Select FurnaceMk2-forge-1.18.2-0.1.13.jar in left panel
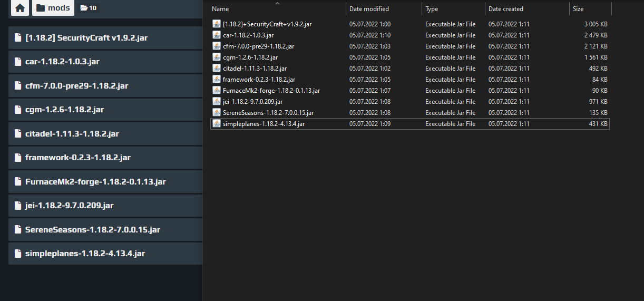The width and height of the screenshot is (644, 301). click(105, 182)
